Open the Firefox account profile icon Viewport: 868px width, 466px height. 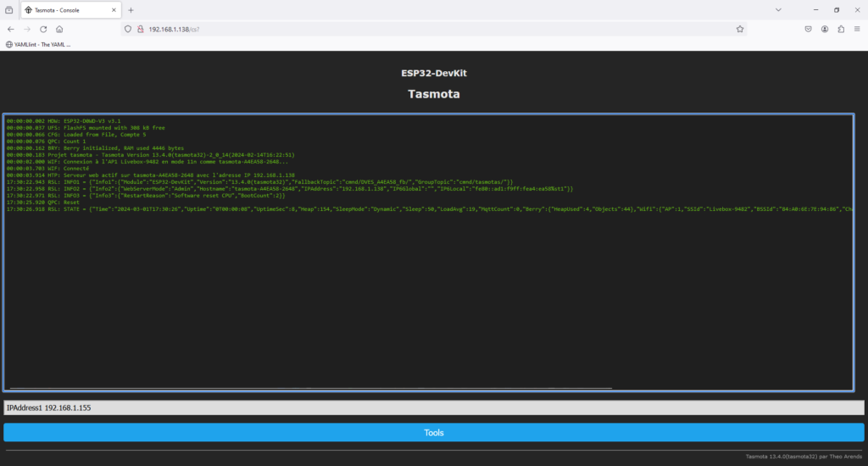(825, 28)
